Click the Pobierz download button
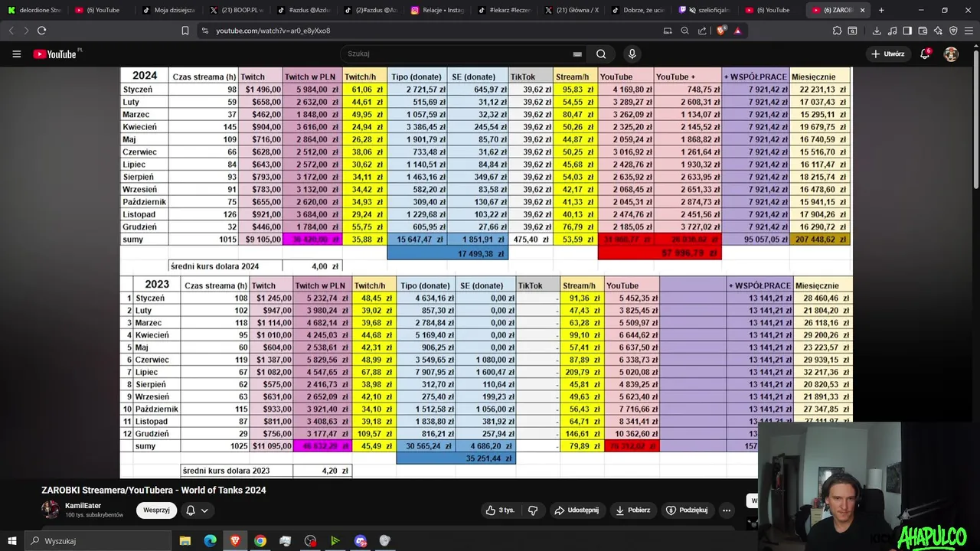Viewport: 980px width, 551px height. (x=632, y=510)
